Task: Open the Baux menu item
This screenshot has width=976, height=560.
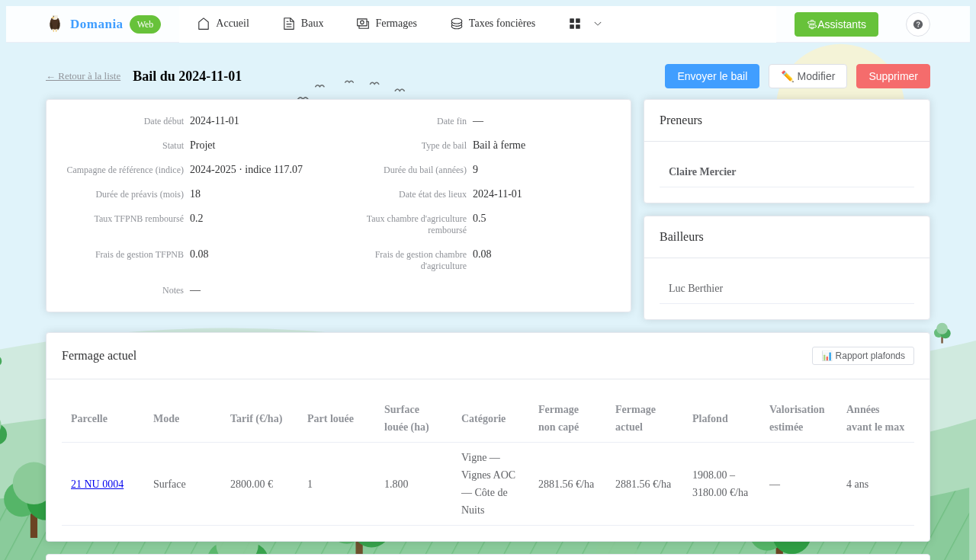Action: pyautogui.click(x=303, y=24)
